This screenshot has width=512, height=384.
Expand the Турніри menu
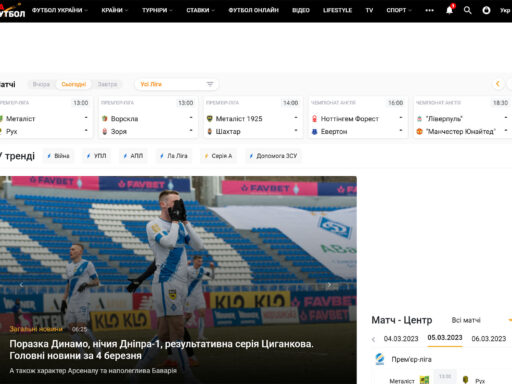[x=157, y=10]
